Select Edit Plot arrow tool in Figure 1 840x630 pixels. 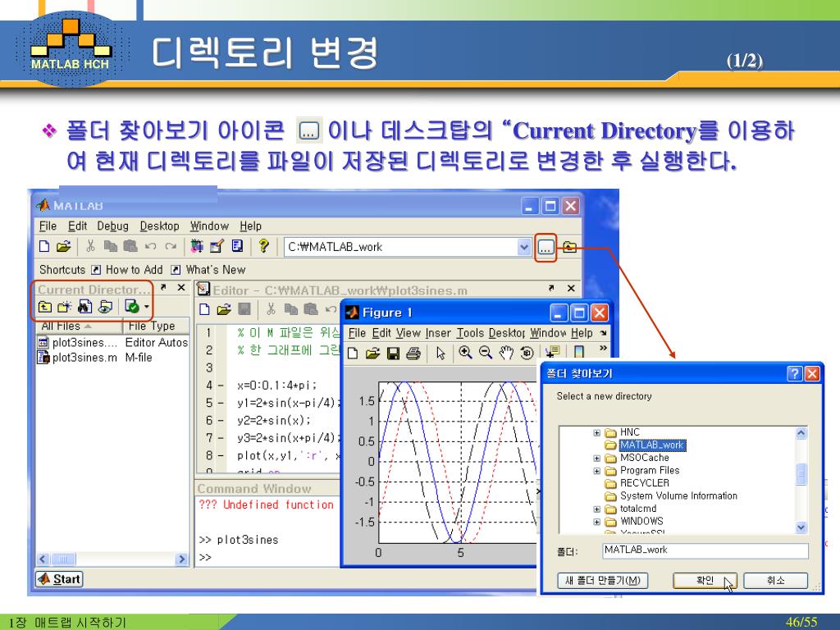pos(441,353)
